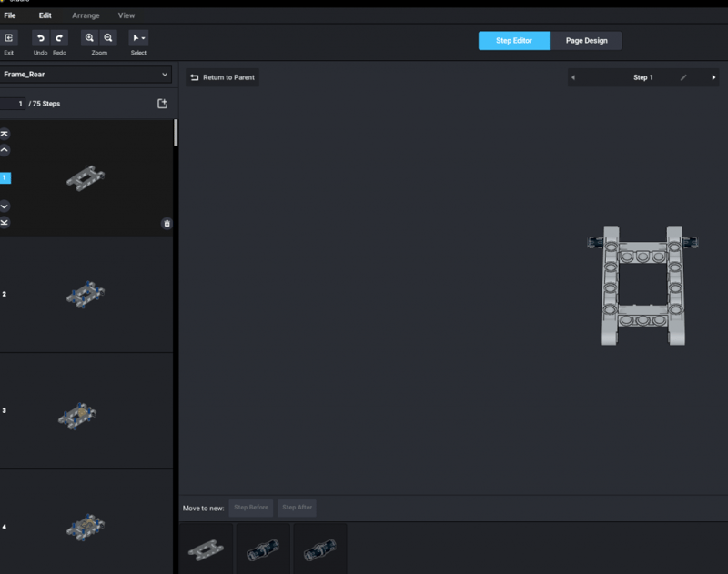Move the step up one position

tap(5, 150)
